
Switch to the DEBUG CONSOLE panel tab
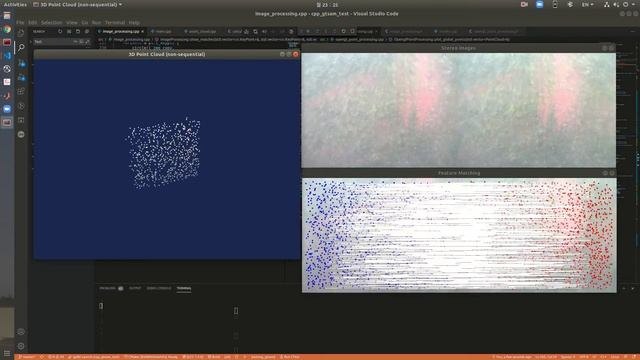(159, 288)
